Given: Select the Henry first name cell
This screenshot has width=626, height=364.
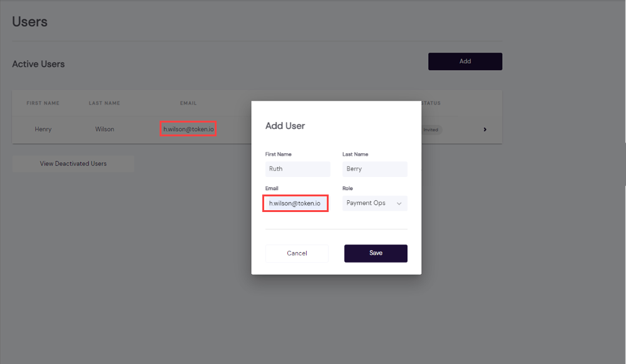Looking at the screenshot, I should [43, 129].
